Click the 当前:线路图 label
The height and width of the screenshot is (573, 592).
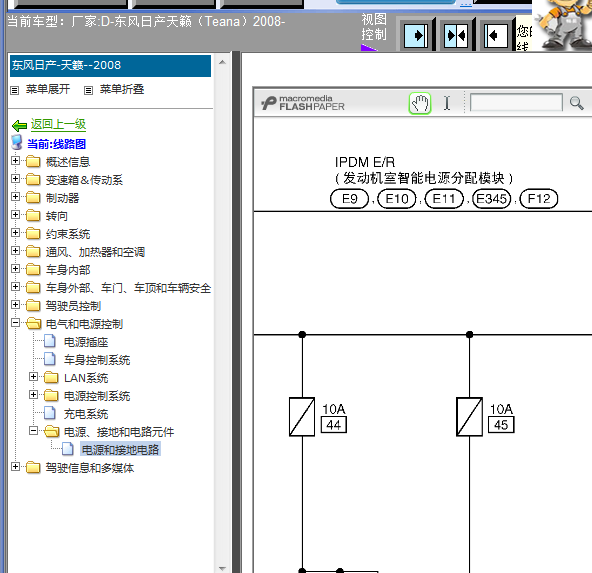(x=57, y=144)
